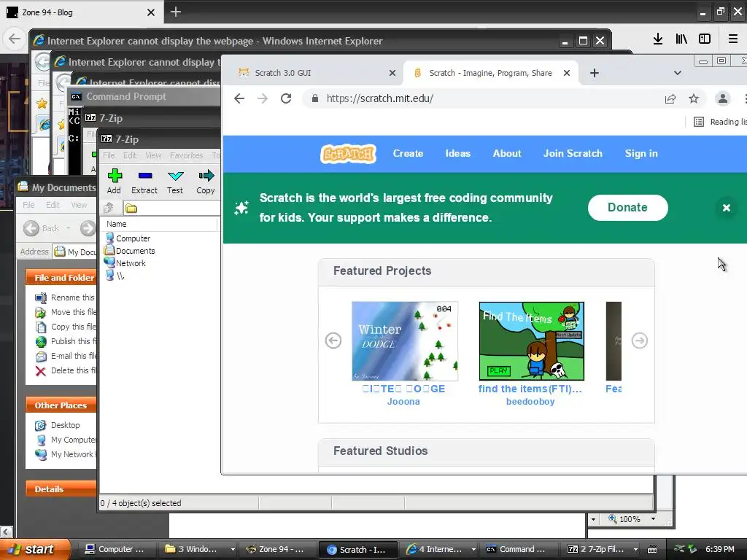Click Chrome's forward arrow
The height and width of the screenshot is (560, 747).
[x=263, y=98]
